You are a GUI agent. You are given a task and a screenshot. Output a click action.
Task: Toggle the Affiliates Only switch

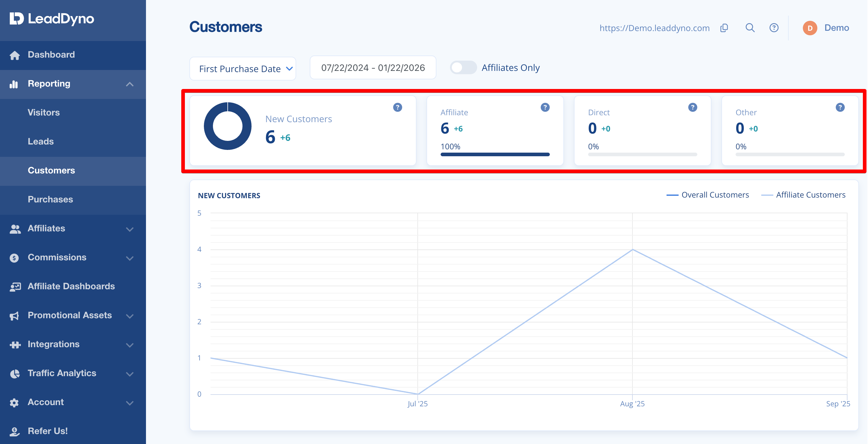point(463,68)
